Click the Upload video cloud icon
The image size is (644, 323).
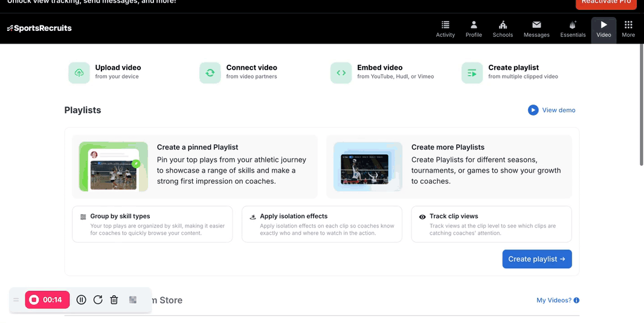79,73
